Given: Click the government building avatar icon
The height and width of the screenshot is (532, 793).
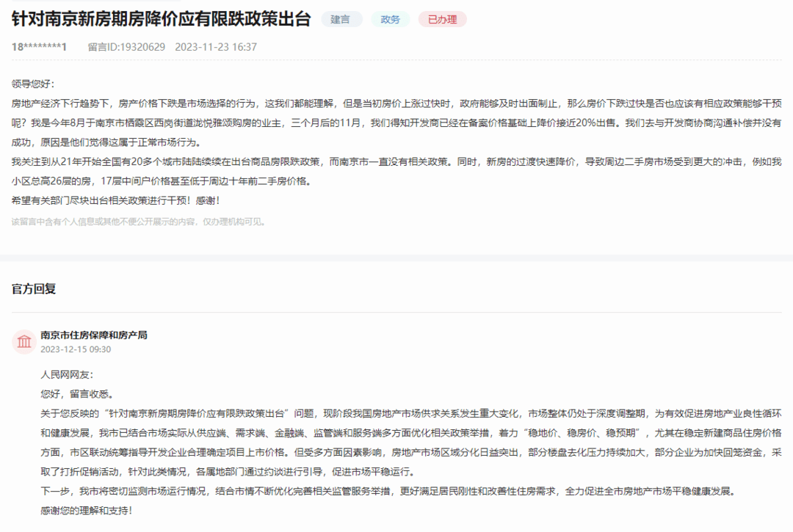Looking at the screenshot, I should 23,341.
